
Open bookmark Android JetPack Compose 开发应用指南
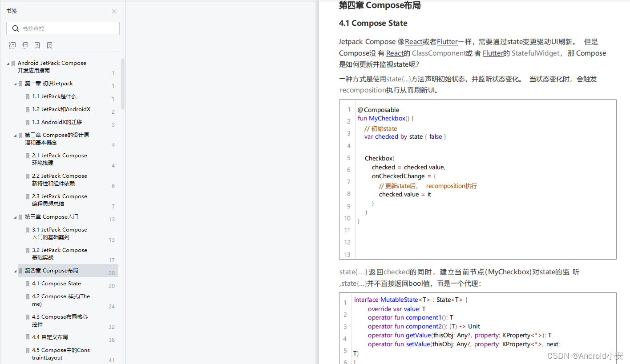pos(52,67)
